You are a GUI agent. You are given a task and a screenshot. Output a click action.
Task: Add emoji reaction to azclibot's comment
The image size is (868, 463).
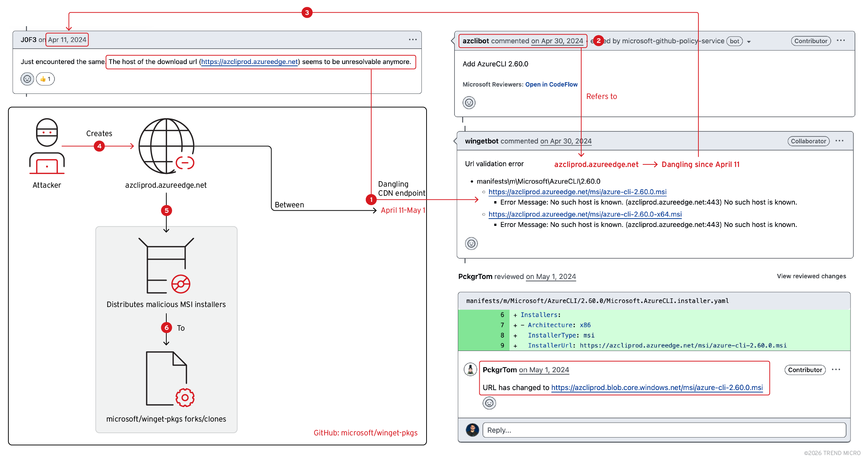469,103
